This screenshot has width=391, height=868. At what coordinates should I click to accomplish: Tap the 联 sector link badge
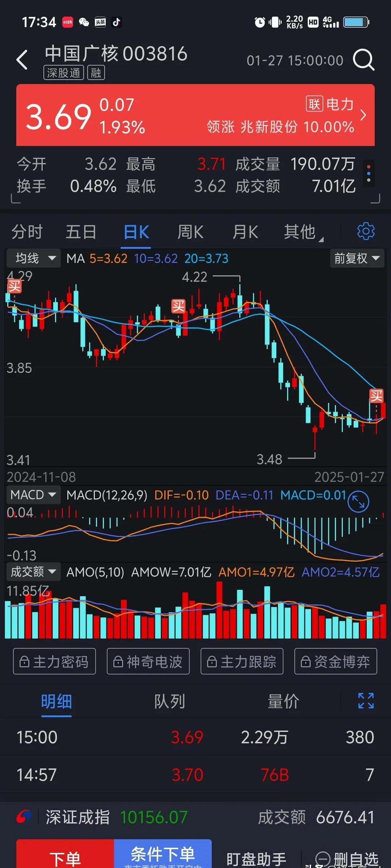click(314, 104)
